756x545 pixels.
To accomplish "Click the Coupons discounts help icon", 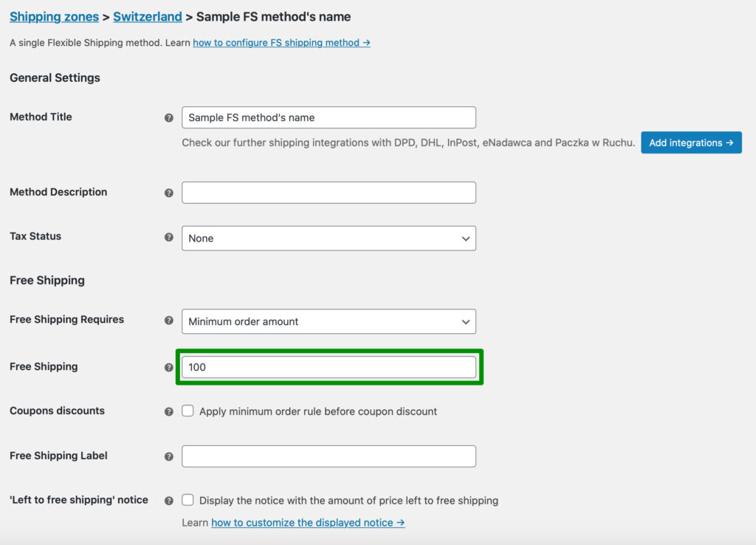I will point(169,412).
